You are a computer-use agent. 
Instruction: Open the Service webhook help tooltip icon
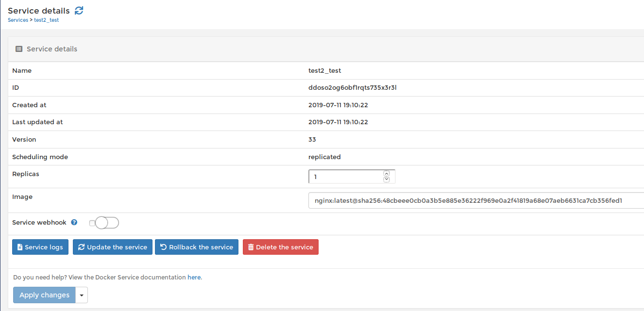click(74, 223)
